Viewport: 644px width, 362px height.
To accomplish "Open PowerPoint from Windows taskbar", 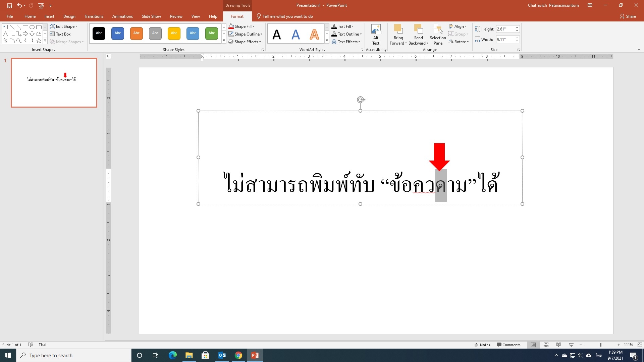I will tap(255, 355).
